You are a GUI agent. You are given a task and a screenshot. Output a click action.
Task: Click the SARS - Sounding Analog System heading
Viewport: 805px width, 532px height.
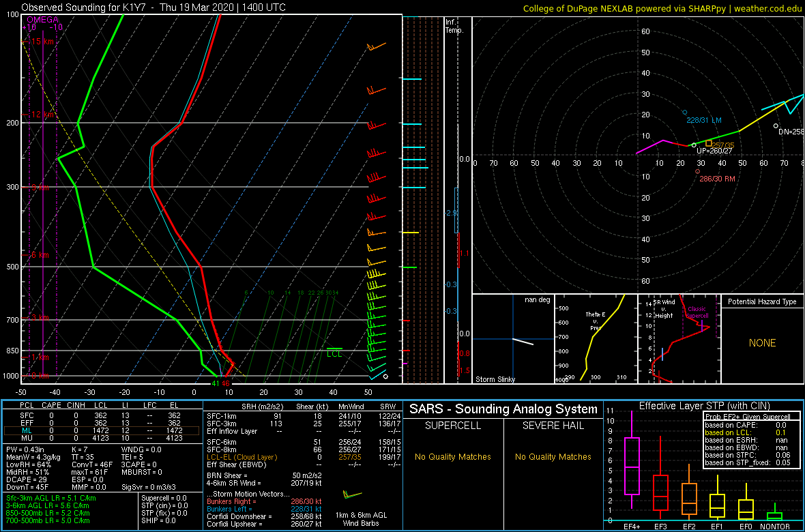(x=503, y=409)
